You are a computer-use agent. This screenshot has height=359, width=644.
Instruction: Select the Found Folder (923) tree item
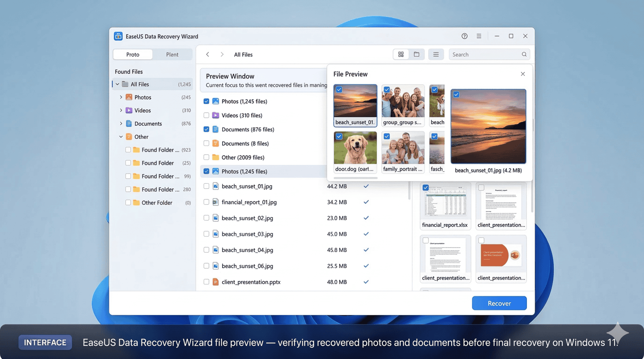click(158, 150)
